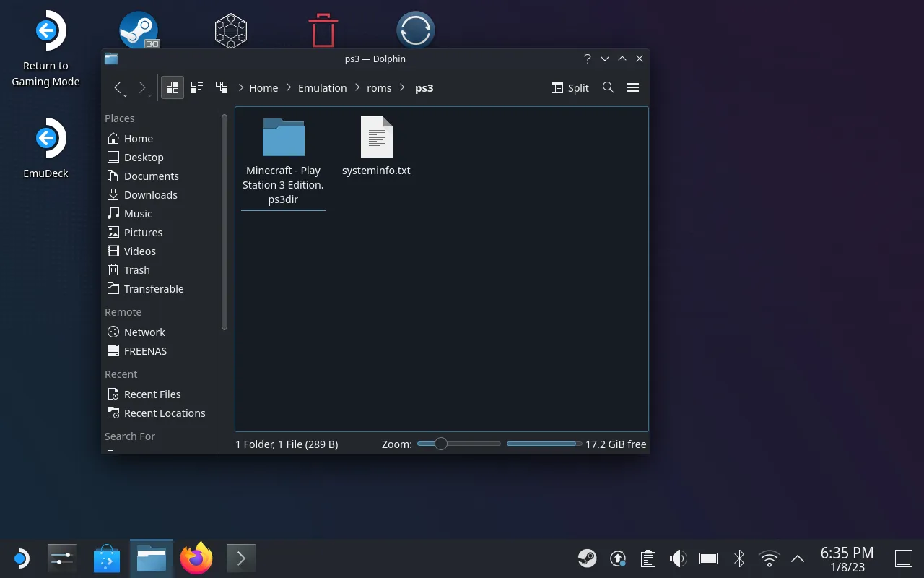
Task: Open Dolphin search
Action: [x=609, y=87]
